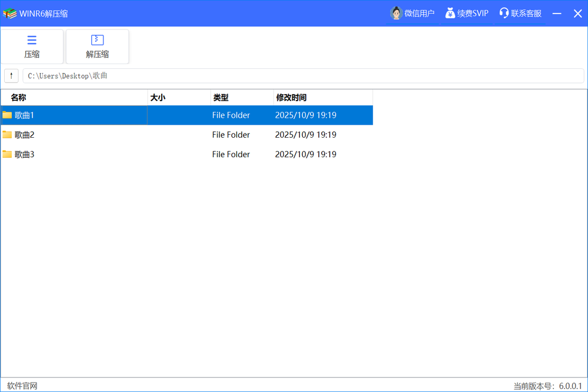Click the 续费SVIP crown icon
Image resolution: width=588 pixels, height=392 pixels.
pyautogui.click(x=450, y=13)
